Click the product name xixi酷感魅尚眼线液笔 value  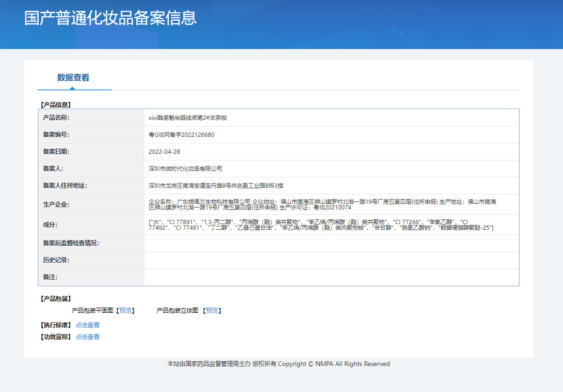click(187, 118)
